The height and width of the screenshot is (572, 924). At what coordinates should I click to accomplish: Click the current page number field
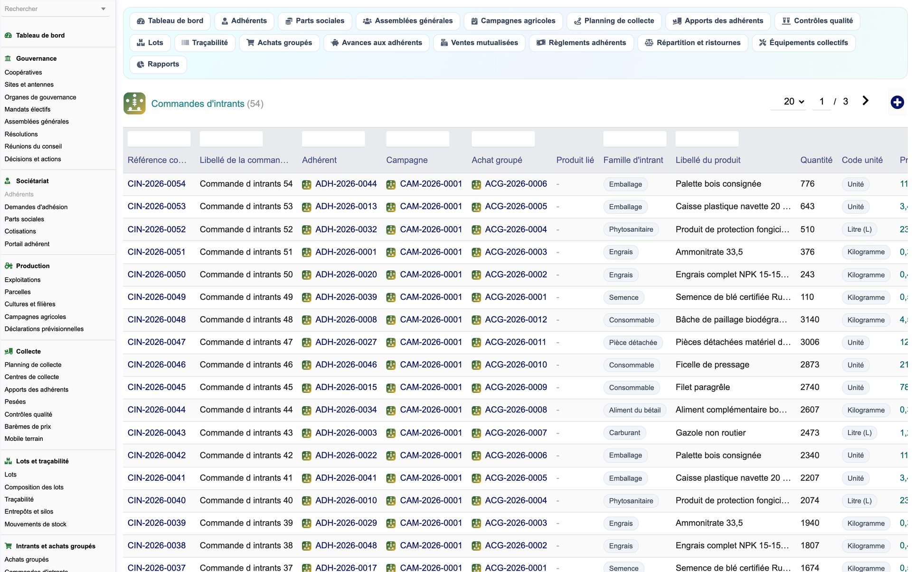[x=821, y=101]
